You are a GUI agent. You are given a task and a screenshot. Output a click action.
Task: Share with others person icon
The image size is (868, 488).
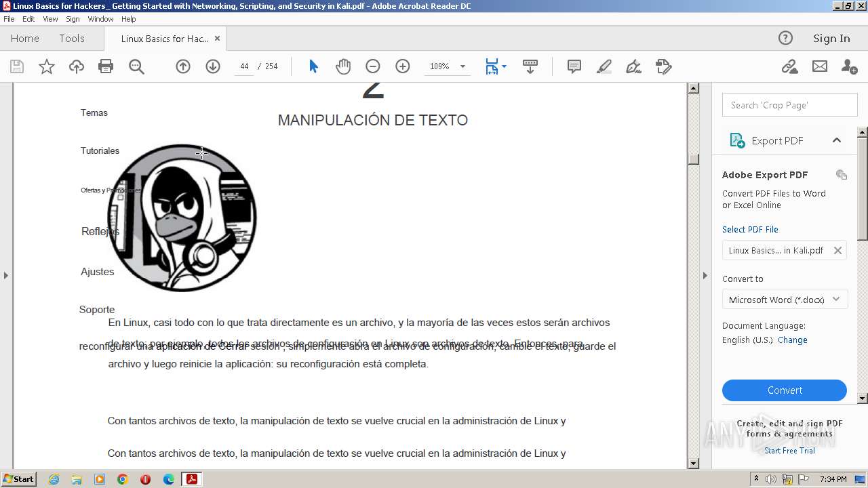(x=849, y=66)
